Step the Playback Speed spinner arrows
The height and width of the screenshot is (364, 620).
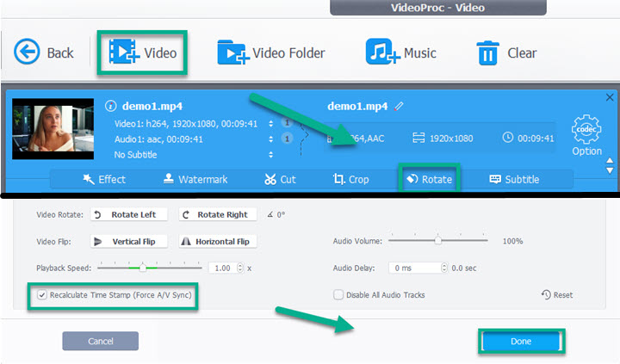[x=240, y=268]
